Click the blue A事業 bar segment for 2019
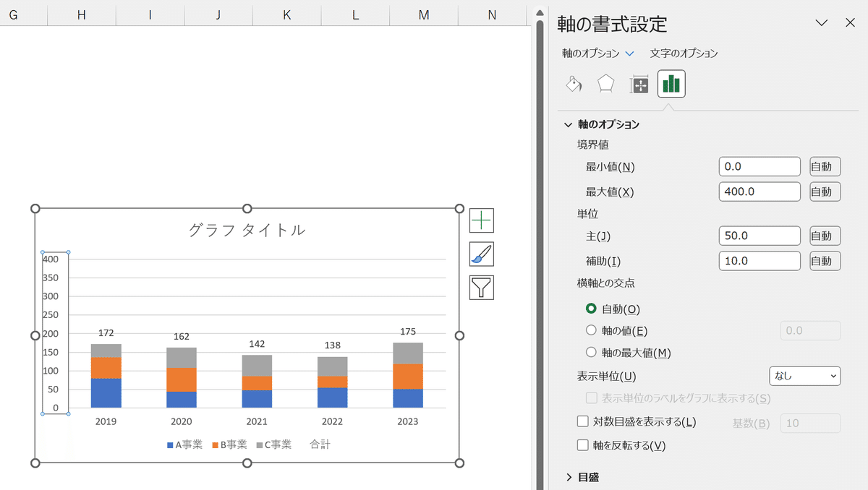This screenshot has height=490, width=868. click(106, 393)
